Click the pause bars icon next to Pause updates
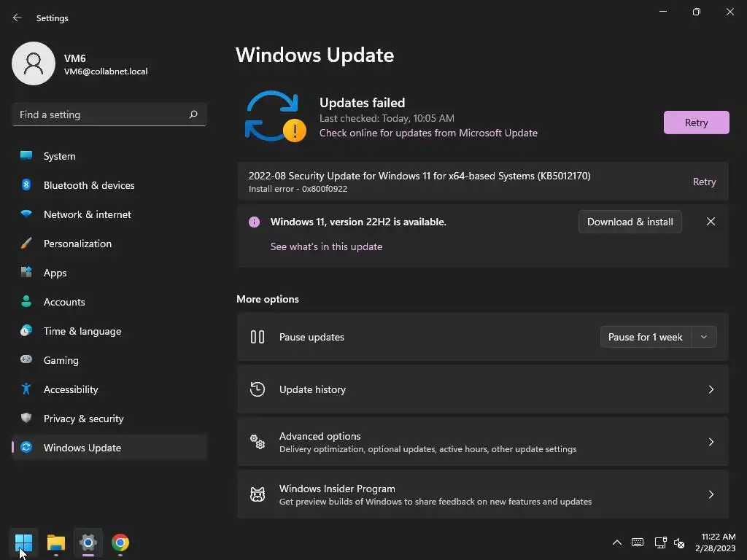The image size is (747, 560). [258, 337]
